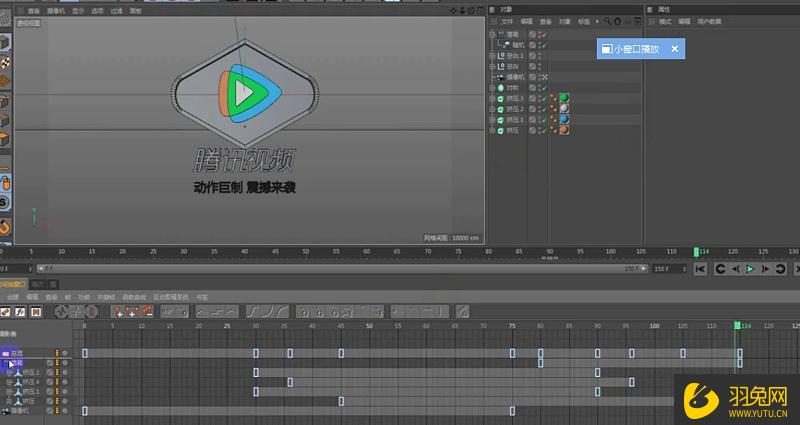The image size is (800, 425).
Task: Set first S-curve spline interpolation icon
Action: [x=253, y=311]
